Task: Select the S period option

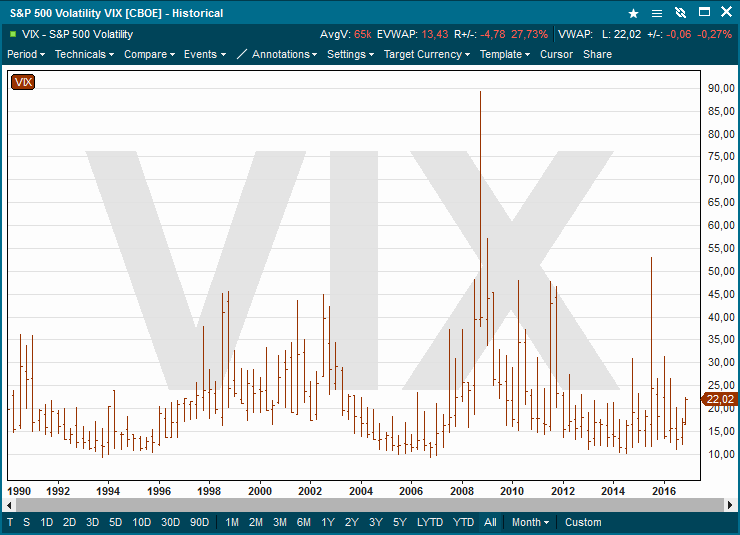Action: [26, 522]
